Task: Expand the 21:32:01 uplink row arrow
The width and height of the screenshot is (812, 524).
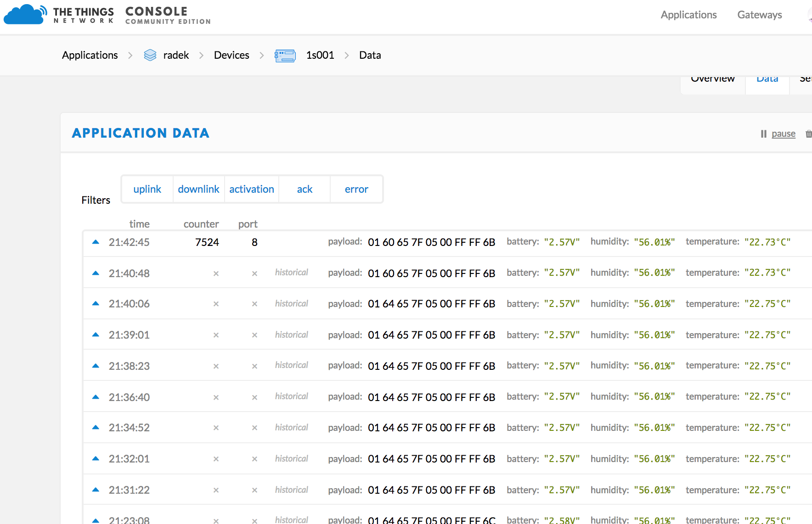Action: [x=96, y=458]
